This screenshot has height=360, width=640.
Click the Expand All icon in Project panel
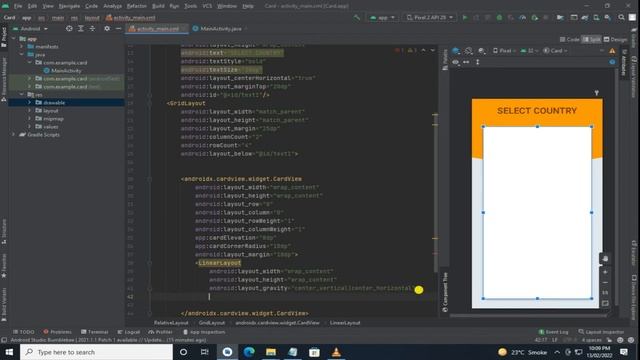pos(81,29)
